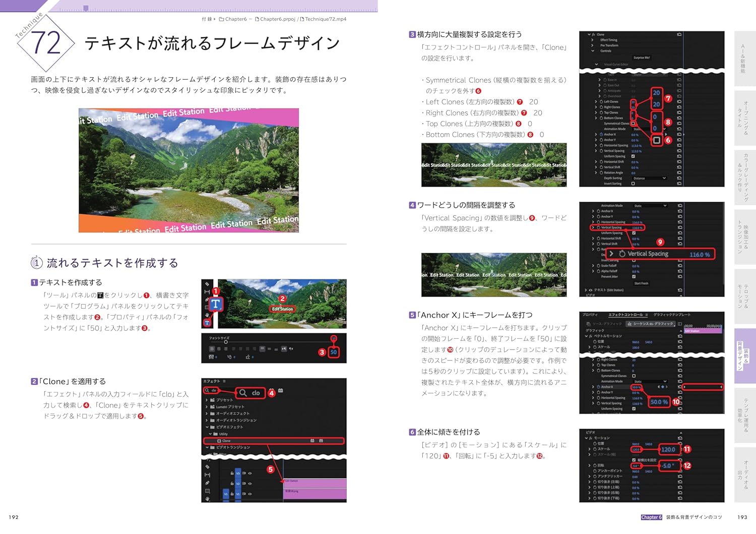Screen dimensions: 756x534
Task: Open the Depth Sorting Distance dropdown
Action: (x=649, y=178)
